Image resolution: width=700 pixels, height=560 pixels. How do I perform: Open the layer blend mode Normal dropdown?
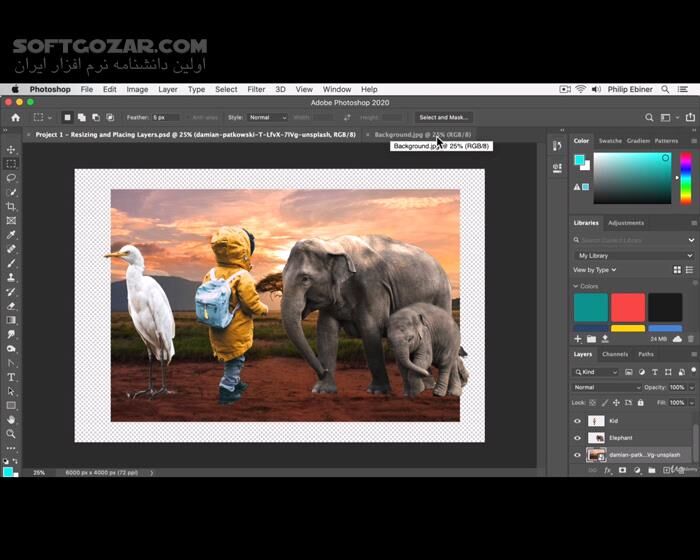click(606, 387)
